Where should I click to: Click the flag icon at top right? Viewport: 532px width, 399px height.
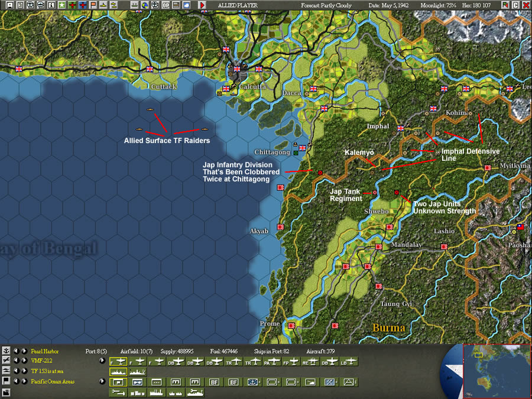tap(505, 5)
